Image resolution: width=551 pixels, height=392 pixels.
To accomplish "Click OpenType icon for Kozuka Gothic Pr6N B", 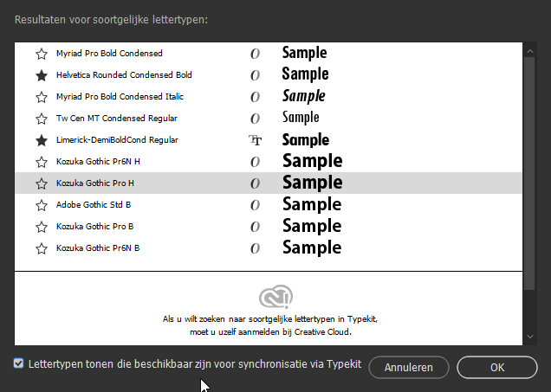I will pos(255,248).
